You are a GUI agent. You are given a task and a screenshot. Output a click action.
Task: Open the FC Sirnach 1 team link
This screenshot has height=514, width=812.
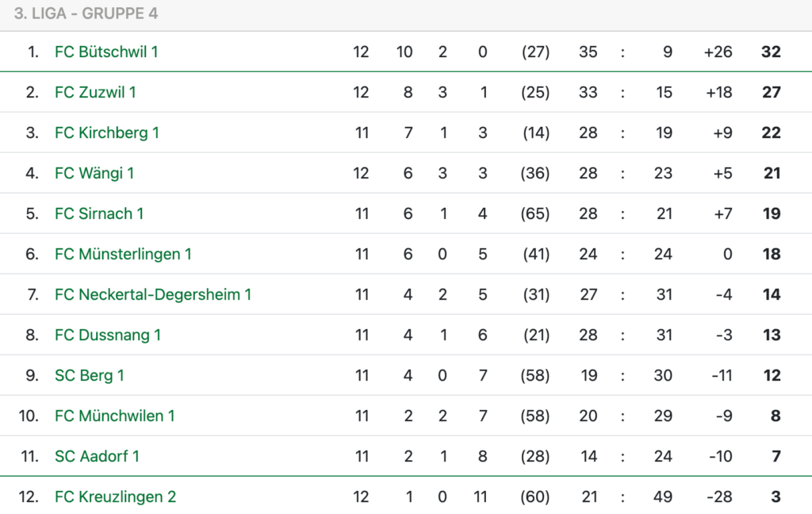[99, 213]
